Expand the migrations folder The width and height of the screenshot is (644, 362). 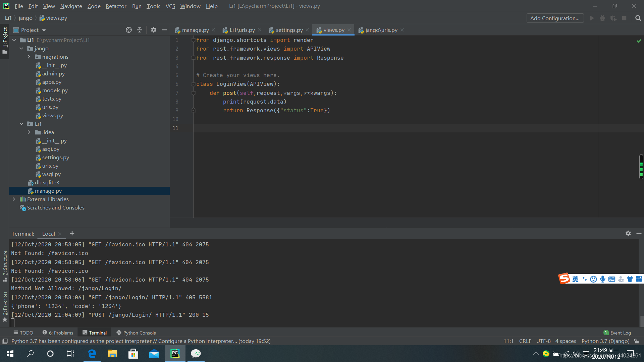(x=29, y=57)
